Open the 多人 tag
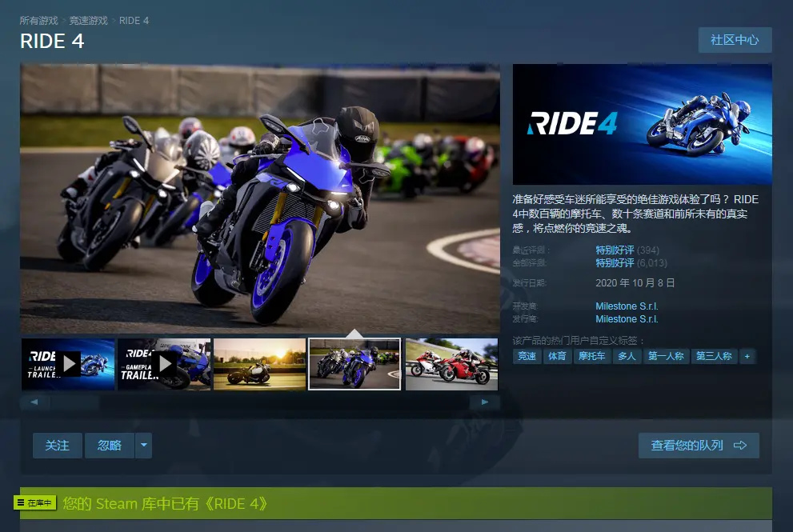Screen dimensions: 793x532 627,356
